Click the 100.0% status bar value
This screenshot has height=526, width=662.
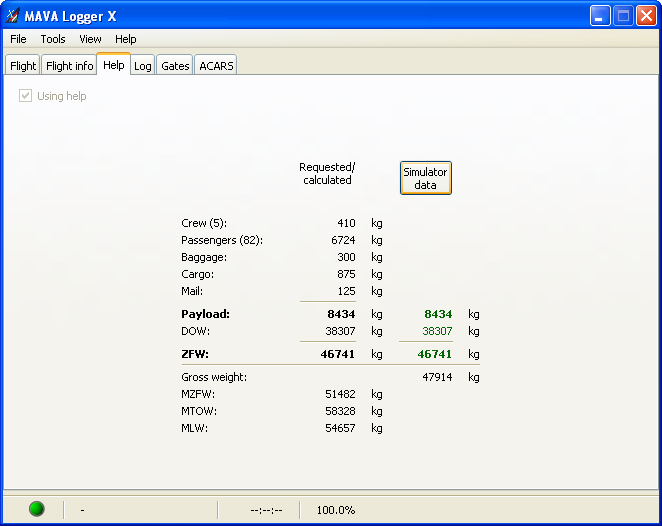click(336, 510)
